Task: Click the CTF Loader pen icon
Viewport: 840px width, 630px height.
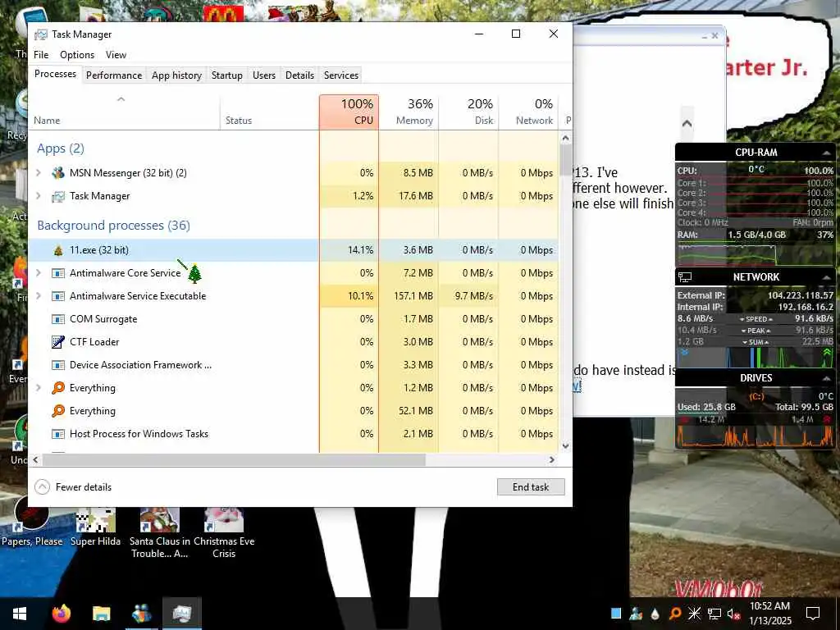Action: pos(58,342)
